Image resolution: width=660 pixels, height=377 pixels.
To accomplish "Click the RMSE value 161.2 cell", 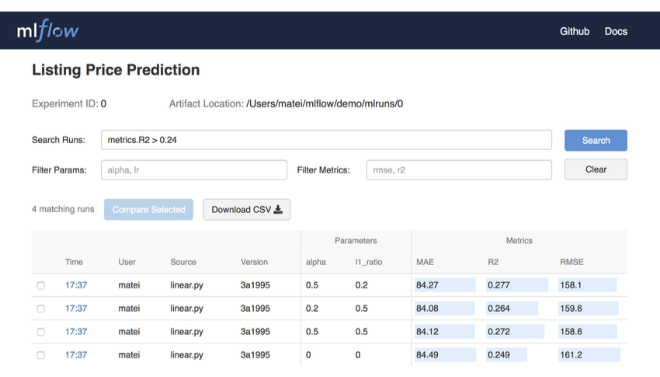I will pyautogui.click(x=589, y=355).
